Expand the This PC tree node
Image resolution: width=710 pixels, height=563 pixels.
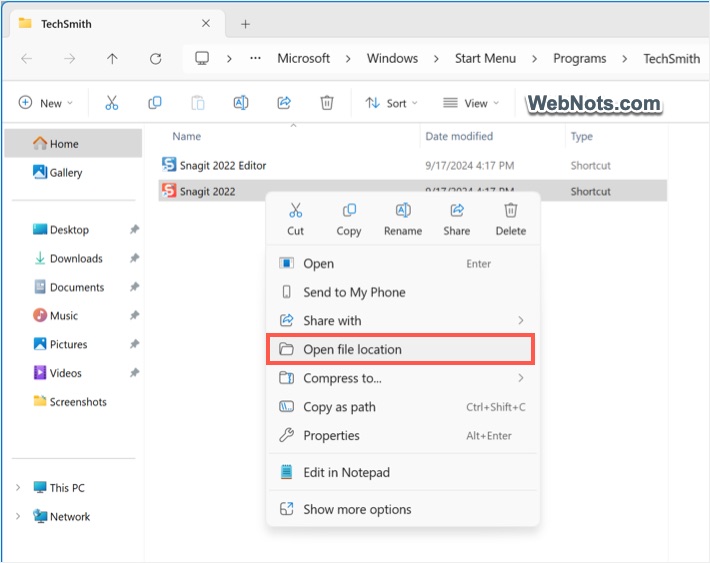[x=18, y=487]
